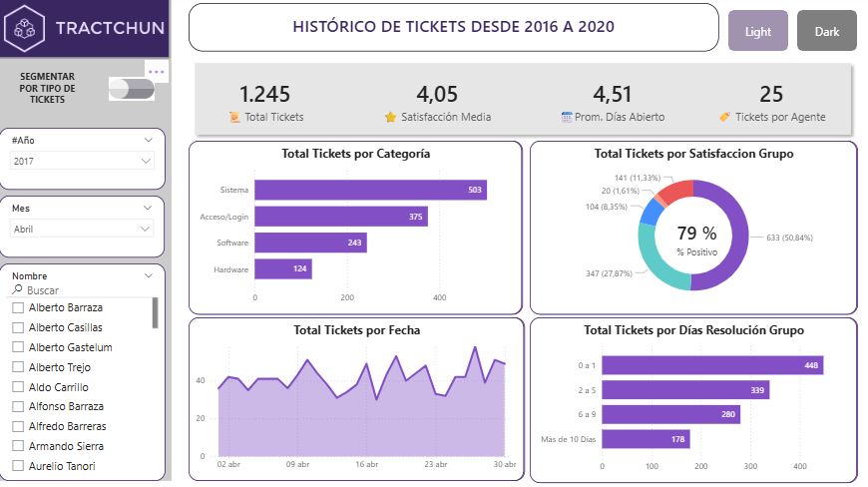Click the purple donut segment of 633 tickets

pyautogui.click(x=739, y=236)
